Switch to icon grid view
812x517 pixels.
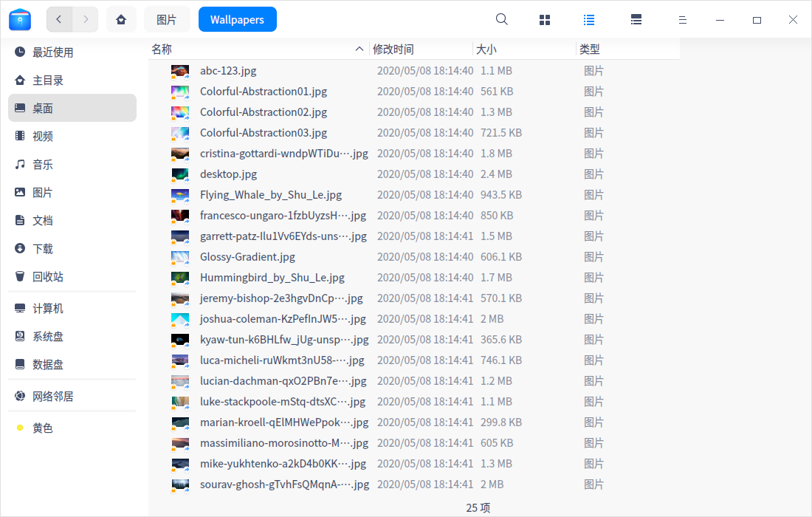pos(545,19)
